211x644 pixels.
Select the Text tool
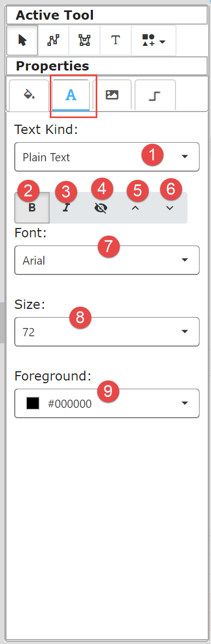(116, 40)
